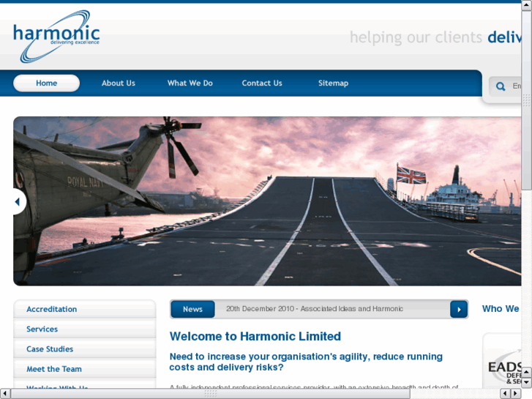Click the News label button
This screenshot has height=399, width=532.
pos(192,310)
